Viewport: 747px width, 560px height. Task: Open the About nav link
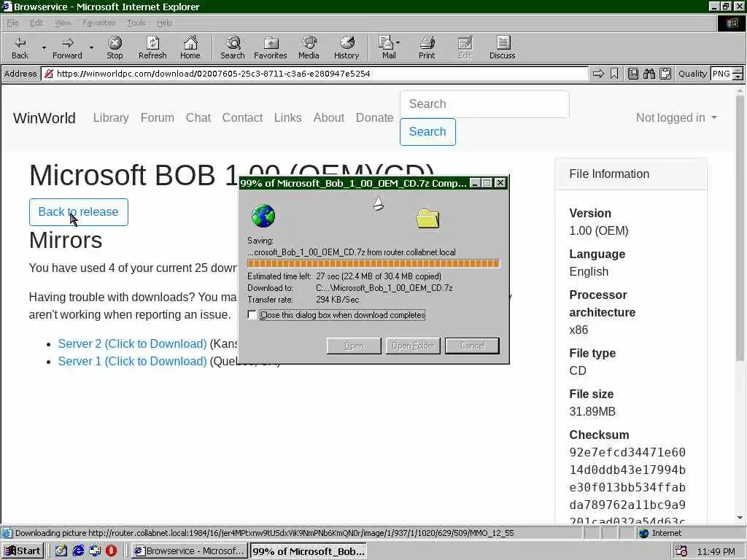(329, 117)
